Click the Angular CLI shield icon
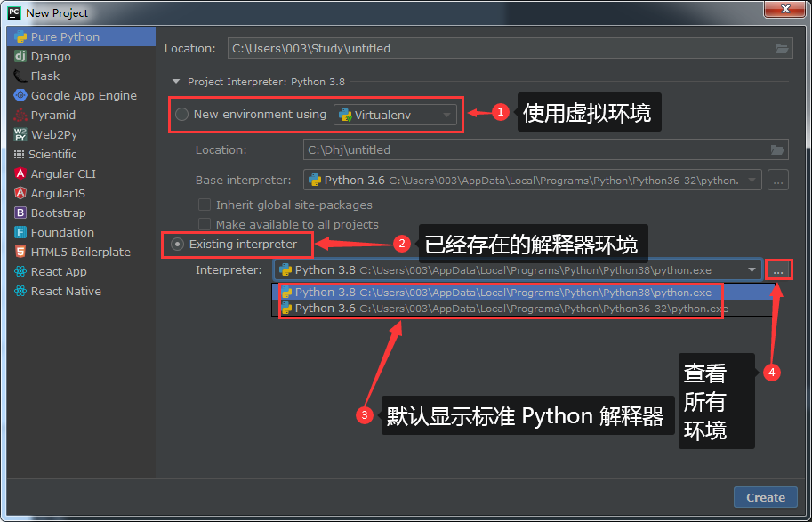 tap(20, 174)
